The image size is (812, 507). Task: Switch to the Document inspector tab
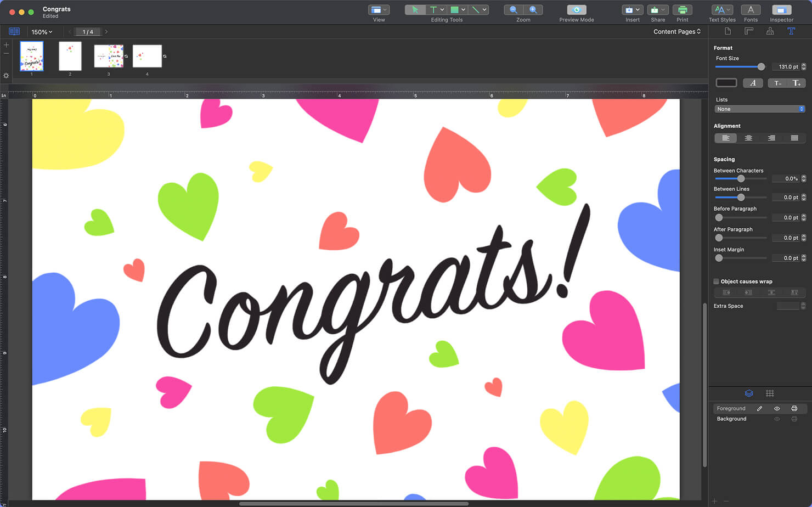[x=728, y=31]
